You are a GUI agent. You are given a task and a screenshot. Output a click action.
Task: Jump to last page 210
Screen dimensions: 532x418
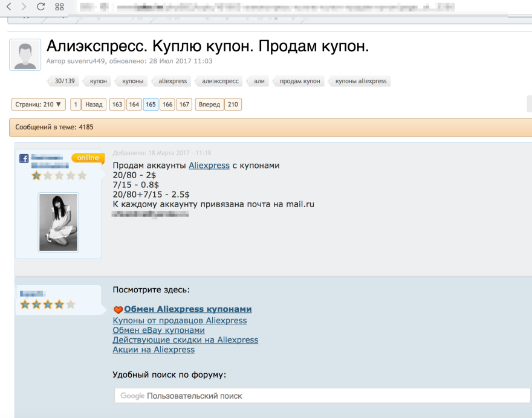233,104
